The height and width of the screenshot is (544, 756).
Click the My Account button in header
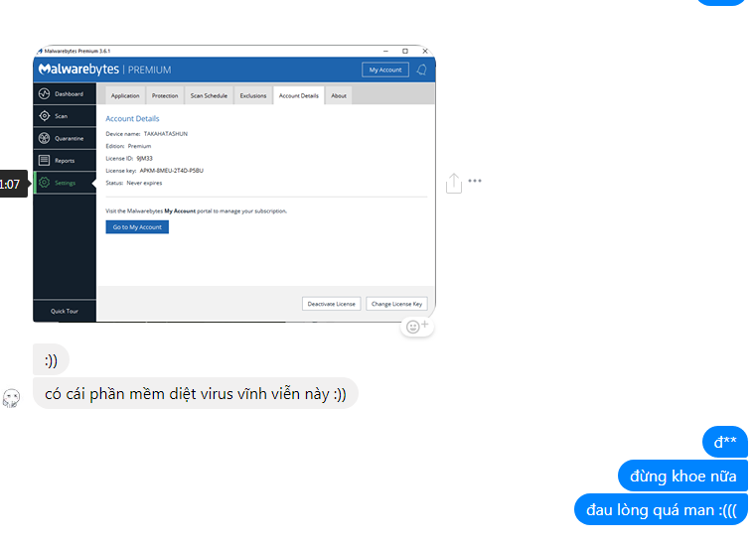tap(385, 69)
